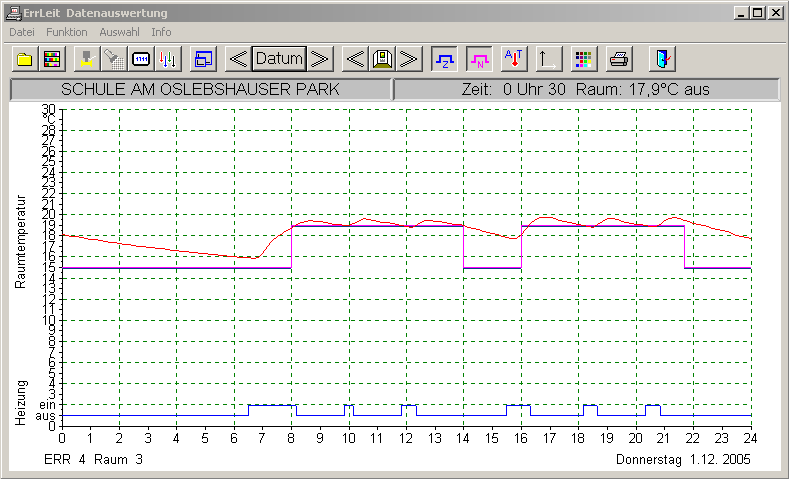Open the color palette grid icon
This screenshot has height=479, width=789.
tap(583, 58)
